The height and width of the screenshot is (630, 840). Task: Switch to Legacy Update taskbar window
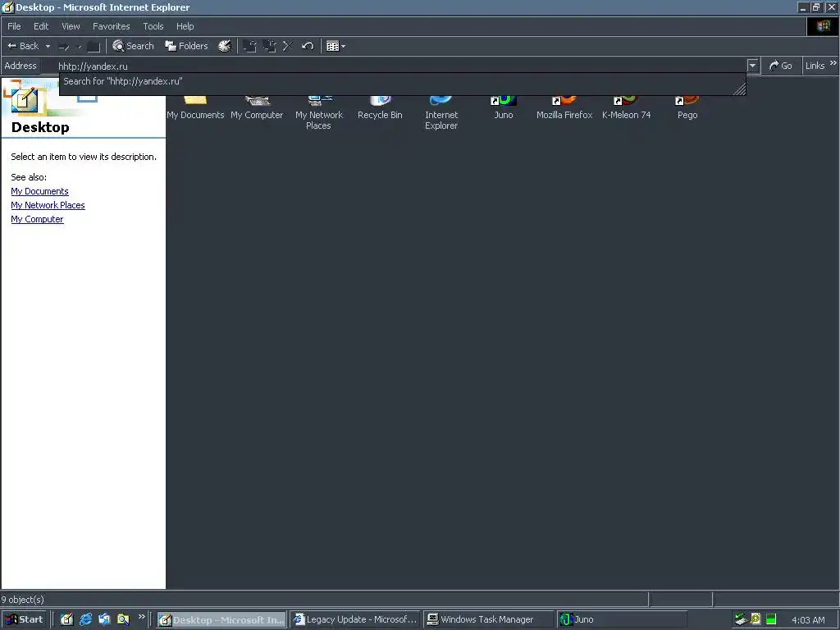(356, 620)
